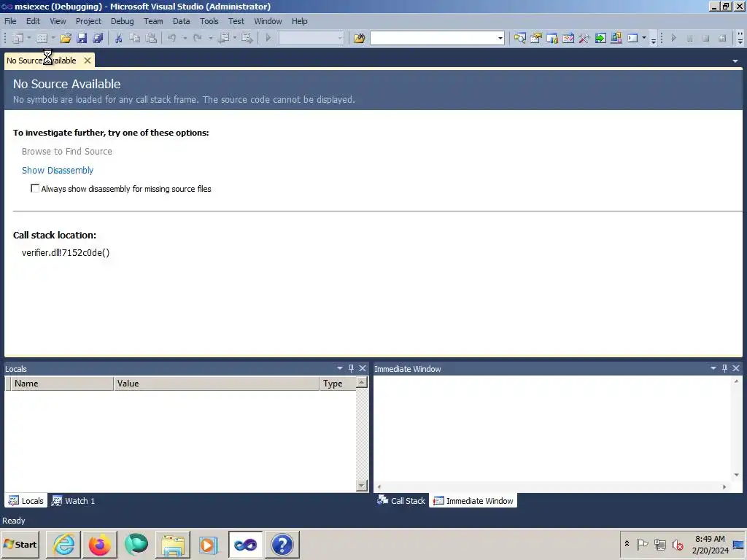747x560 pixels.
Task: Click the Add New Item toolbar icon
Action: pyautogui.click(x=42, y=38)
